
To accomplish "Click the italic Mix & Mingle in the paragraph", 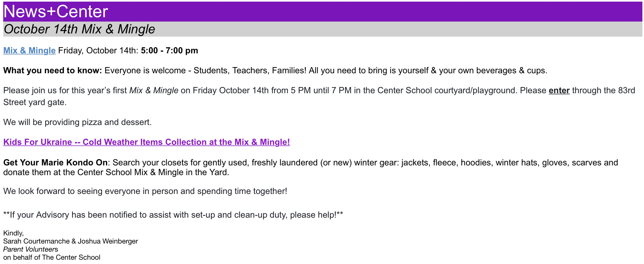I will pos(154,91).
